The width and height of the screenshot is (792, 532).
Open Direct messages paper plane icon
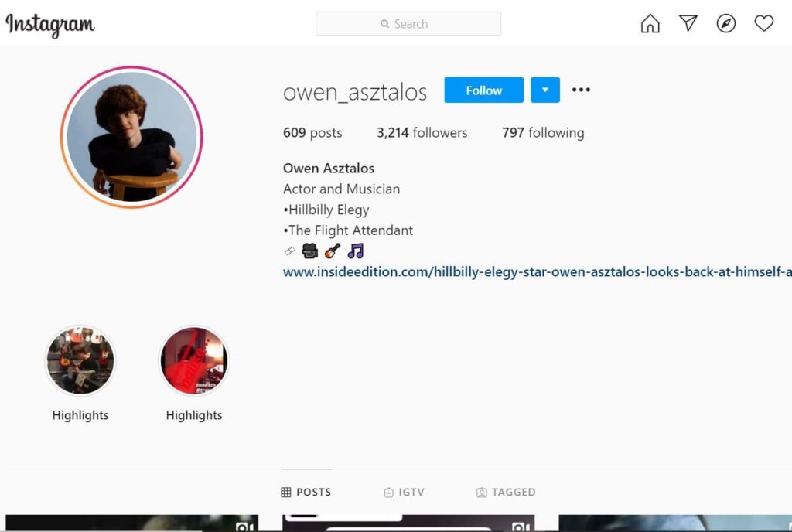click(x=688, y=22)
